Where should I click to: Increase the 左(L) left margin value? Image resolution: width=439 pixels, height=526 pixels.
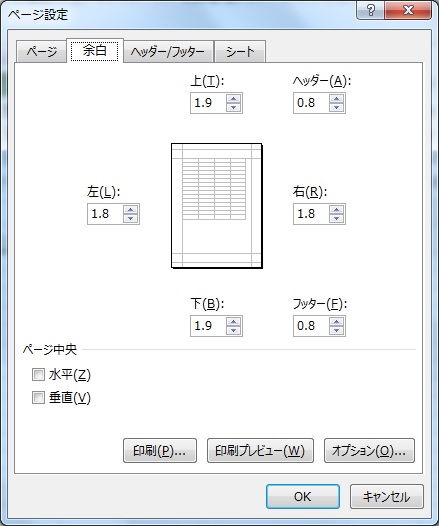pos(130,210)
